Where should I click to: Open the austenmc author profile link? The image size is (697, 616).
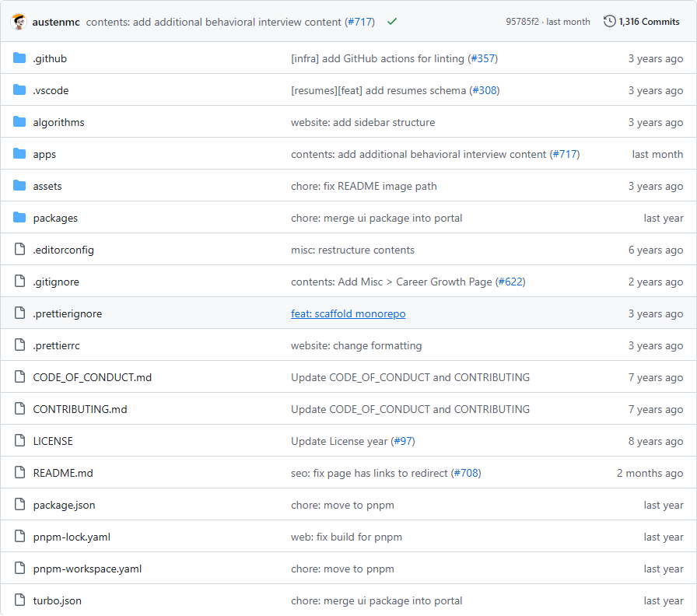(x=56, y=22)
